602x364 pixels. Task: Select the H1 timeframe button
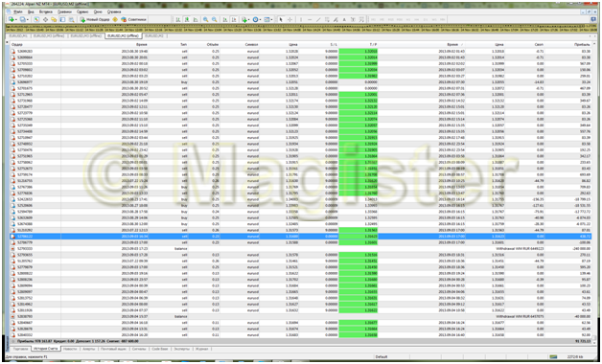coord(407,19)
